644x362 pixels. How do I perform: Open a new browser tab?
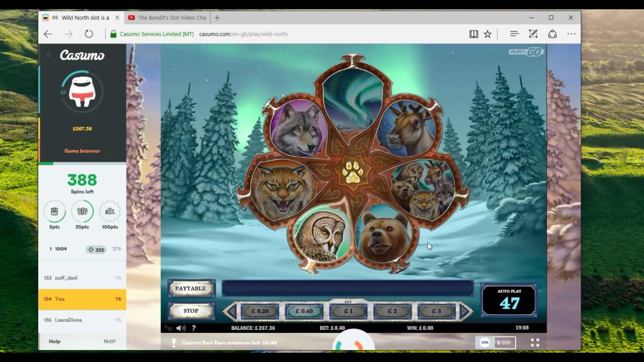[x=217, y=18]
